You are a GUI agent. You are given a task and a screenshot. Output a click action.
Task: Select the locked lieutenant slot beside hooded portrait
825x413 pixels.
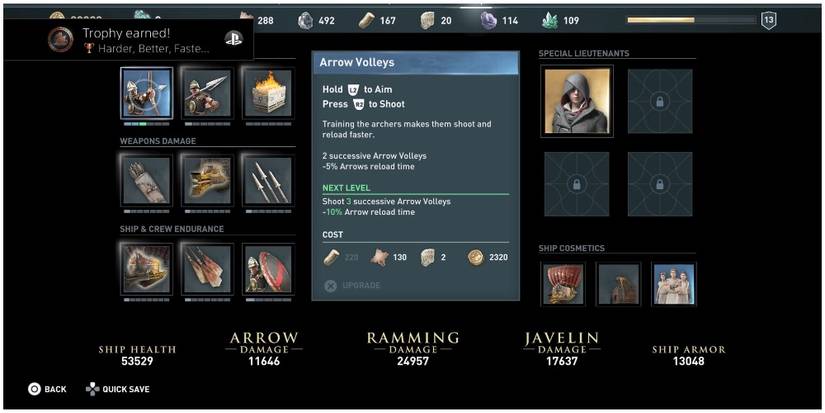tap(660, 101)
